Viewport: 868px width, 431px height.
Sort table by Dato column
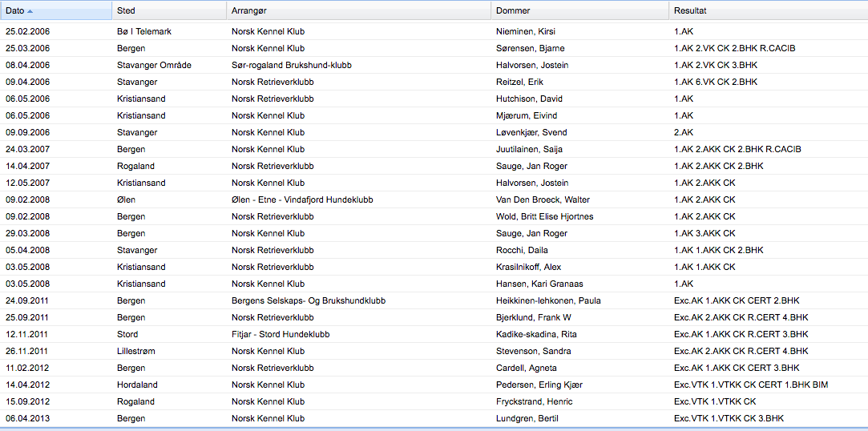[x=56, y=10]
